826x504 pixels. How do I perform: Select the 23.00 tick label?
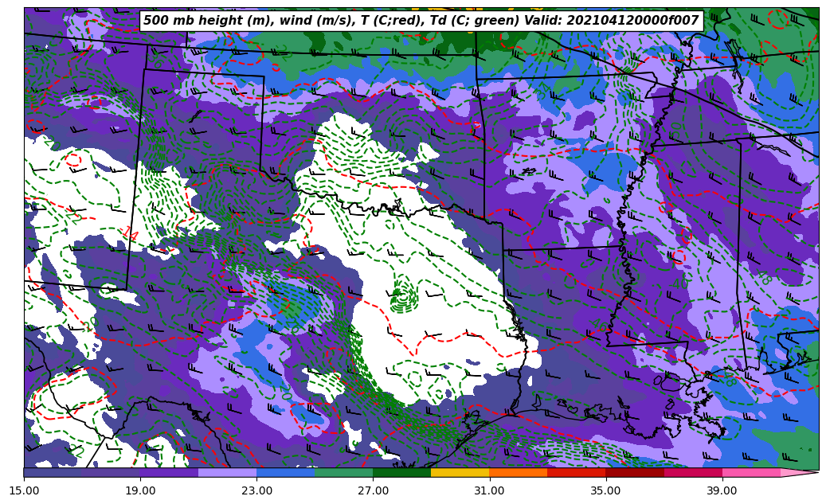(x=256, y=490)
